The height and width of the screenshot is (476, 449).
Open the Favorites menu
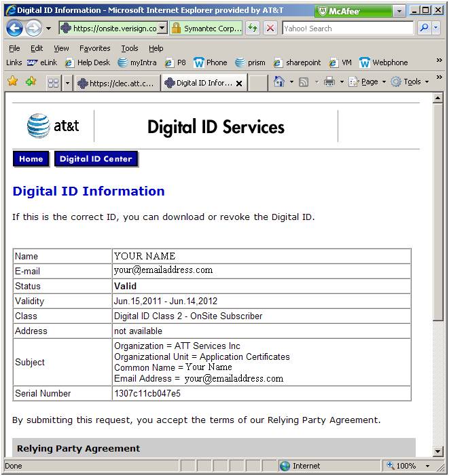coord(94,48)
